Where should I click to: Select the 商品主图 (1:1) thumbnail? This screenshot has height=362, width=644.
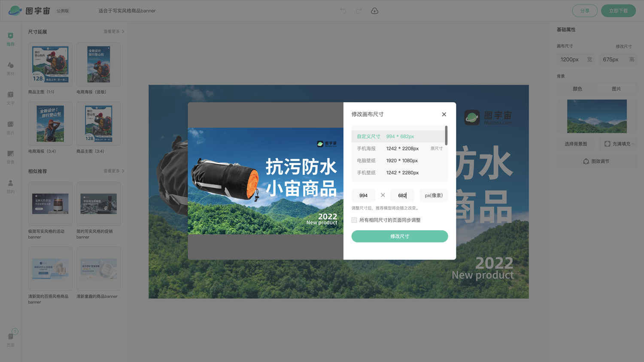click(50, 64)
